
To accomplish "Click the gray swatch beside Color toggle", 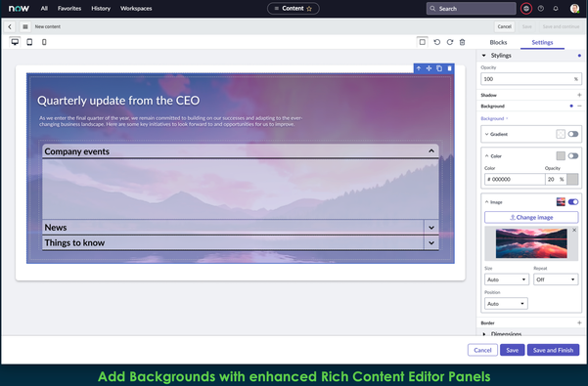I will click(561, 155).
